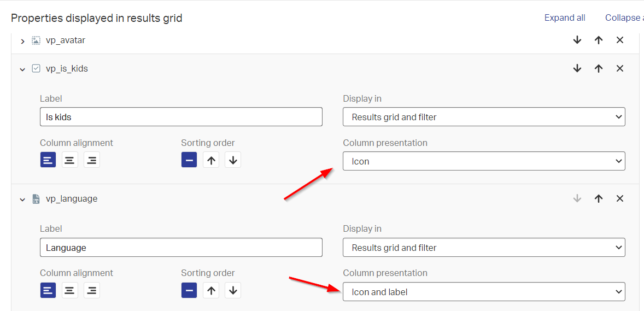Move vp_avatar property down
This screenshot has height=311, width=644.
click(577, 40)
